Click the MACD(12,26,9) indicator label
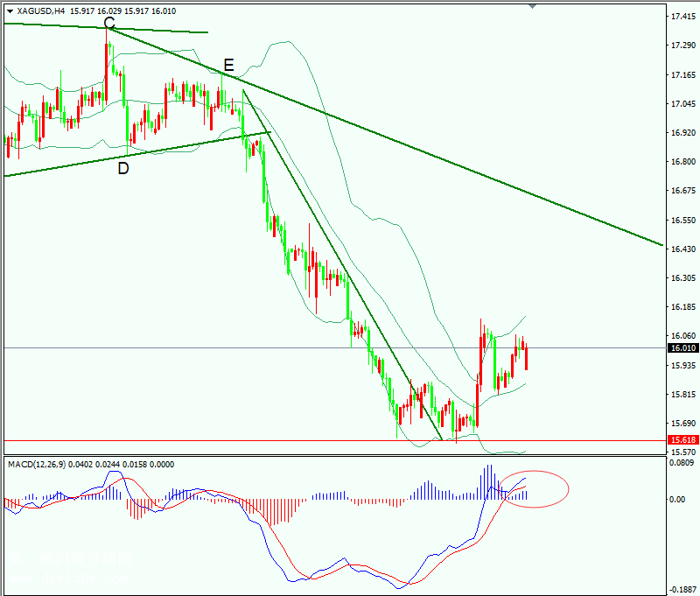This screenshot has width=700, height=596. [37, 465]
